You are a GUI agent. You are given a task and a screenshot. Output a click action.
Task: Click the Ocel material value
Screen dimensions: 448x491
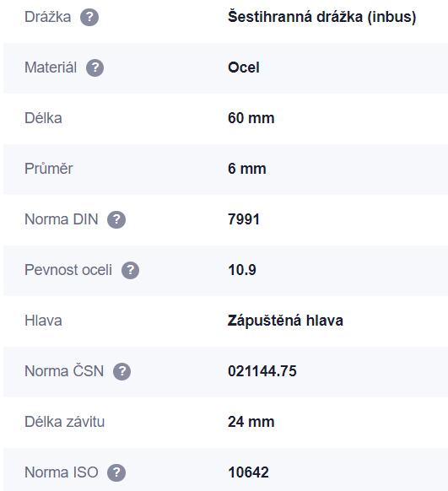point(244,67)
